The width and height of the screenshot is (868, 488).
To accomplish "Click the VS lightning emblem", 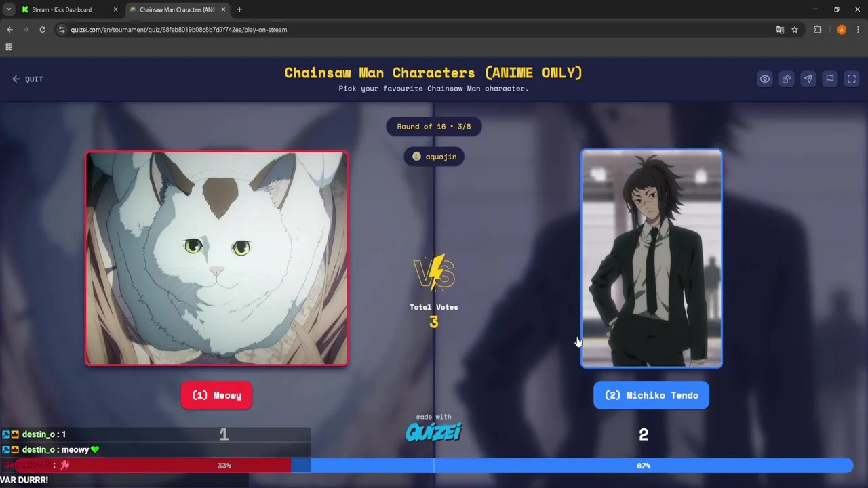I will (434, 272).
